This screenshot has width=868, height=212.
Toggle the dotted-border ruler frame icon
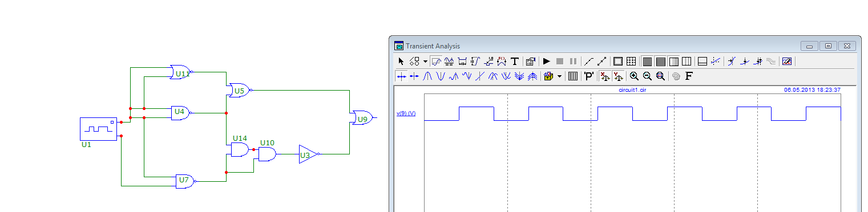617,61
